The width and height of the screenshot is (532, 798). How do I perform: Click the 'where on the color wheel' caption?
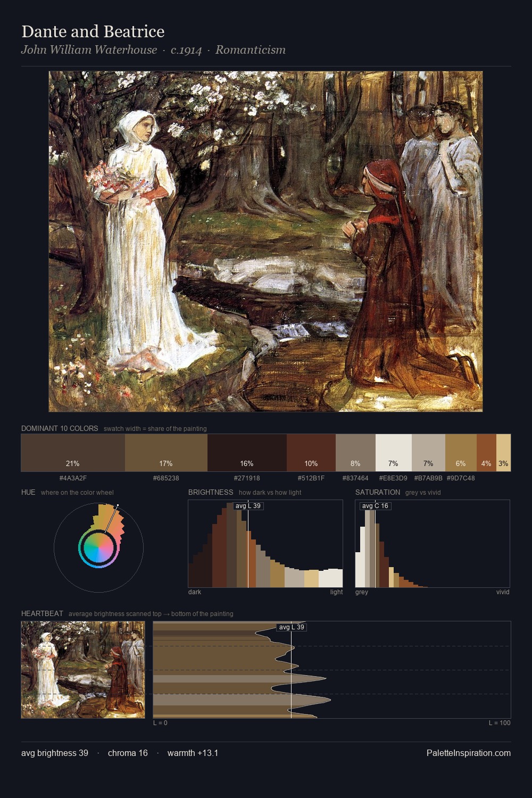tap(77, 493)
